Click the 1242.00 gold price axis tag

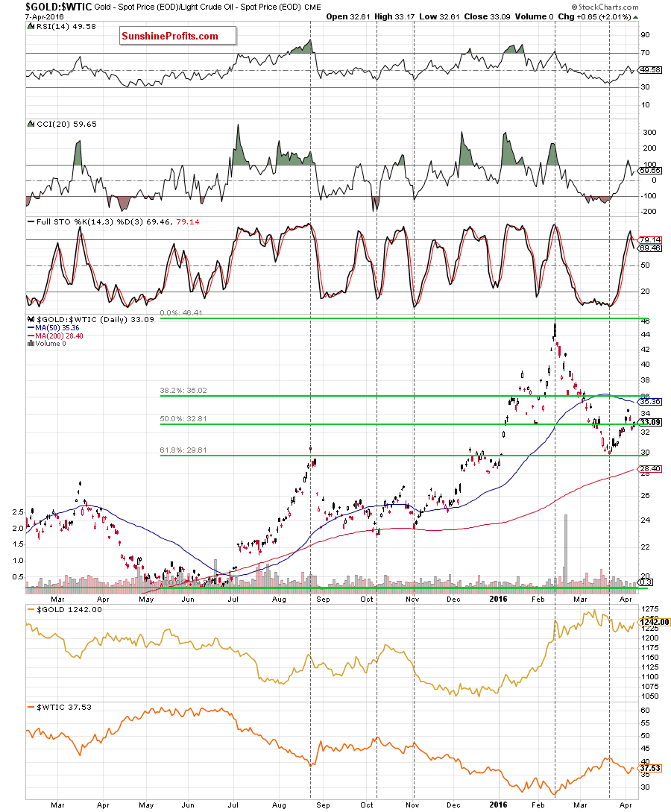click(x=655, y=622)
